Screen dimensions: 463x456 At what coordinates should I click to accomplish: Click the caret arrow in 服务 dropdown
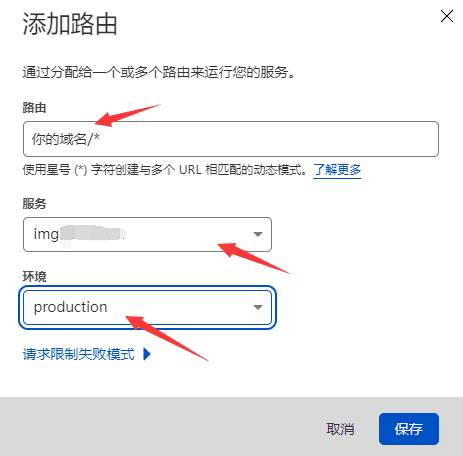(x=258, y=234)
